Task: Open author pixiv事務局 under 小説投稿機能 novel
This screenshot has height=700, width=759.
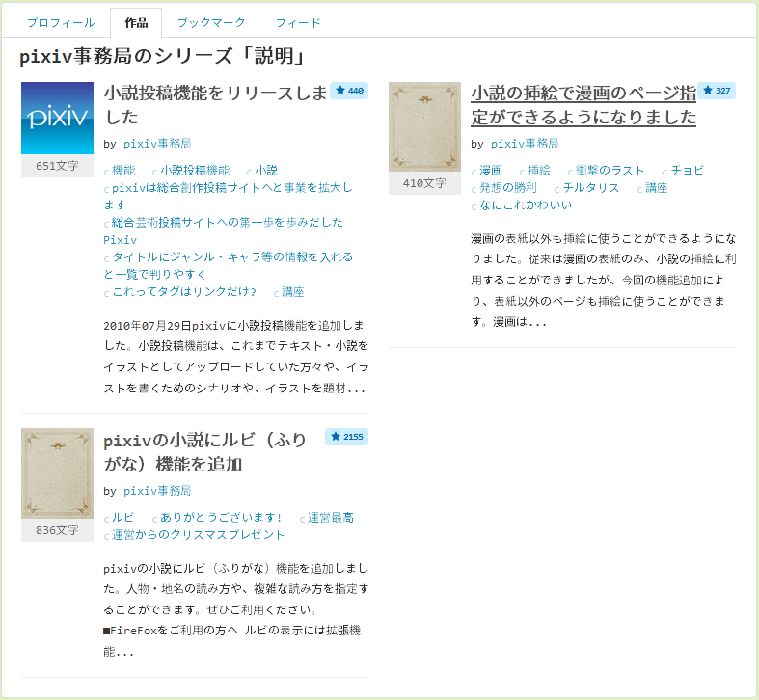Action: tap(157, 144)
